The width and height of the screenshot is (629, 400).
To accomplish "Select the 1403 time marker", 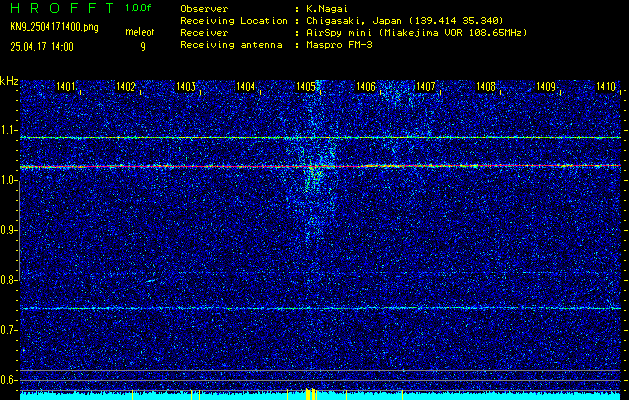I will pyautogui.click(x=186, y=86).
